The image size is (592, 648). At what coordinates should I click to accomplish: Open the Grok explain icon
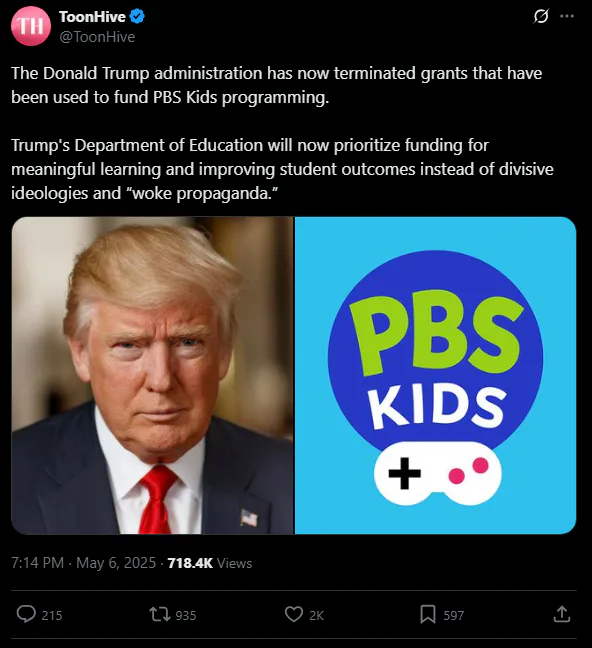pos(541,17)
